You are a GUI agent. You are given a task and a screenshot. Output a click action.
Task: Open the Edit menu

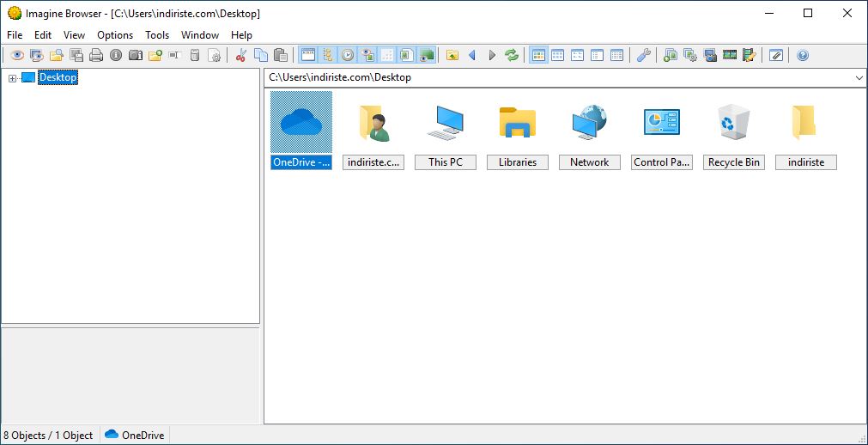(x=43, y=35)
